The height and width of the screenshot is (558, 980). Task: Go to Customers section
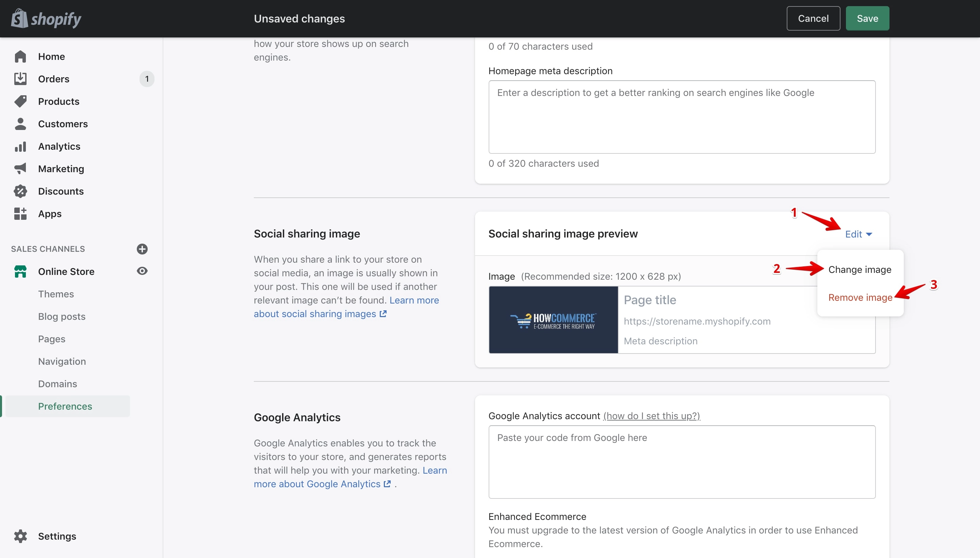click(63, 124)
